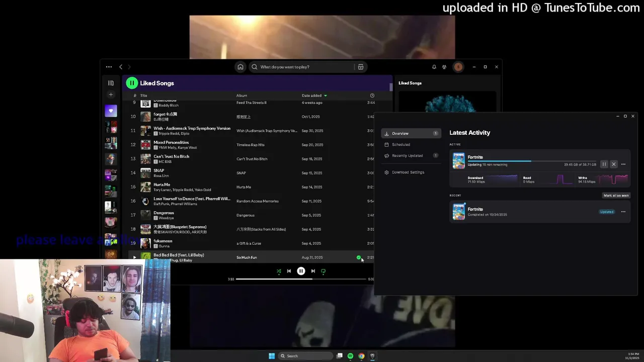This screenshot has width=644, height=362.
Task: Sort by the duration clock icon
Action: tap(372, 96)
